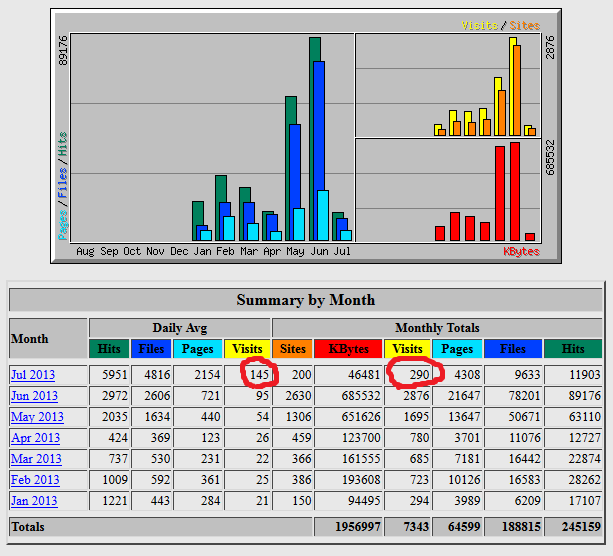The width and height of the screenshot is (613, 556).
Task: Click the Monthly Totals column group header
Action: (437, 328)
